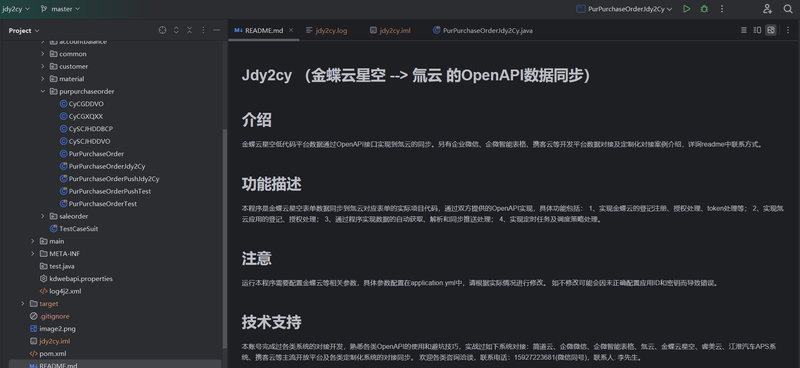Viewport: 800px width, 368px height.
Task: Expand the target folder
Action: tap(22, 304)
